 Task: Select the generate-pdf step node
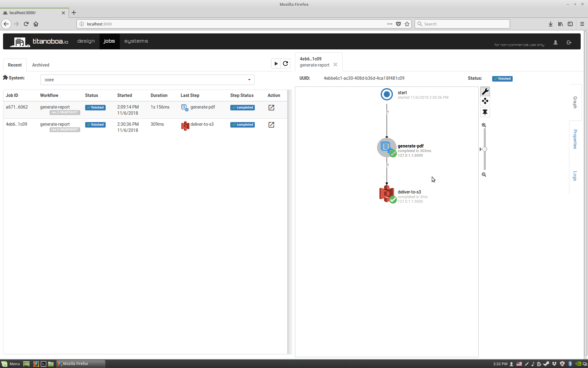click(386, 148)
